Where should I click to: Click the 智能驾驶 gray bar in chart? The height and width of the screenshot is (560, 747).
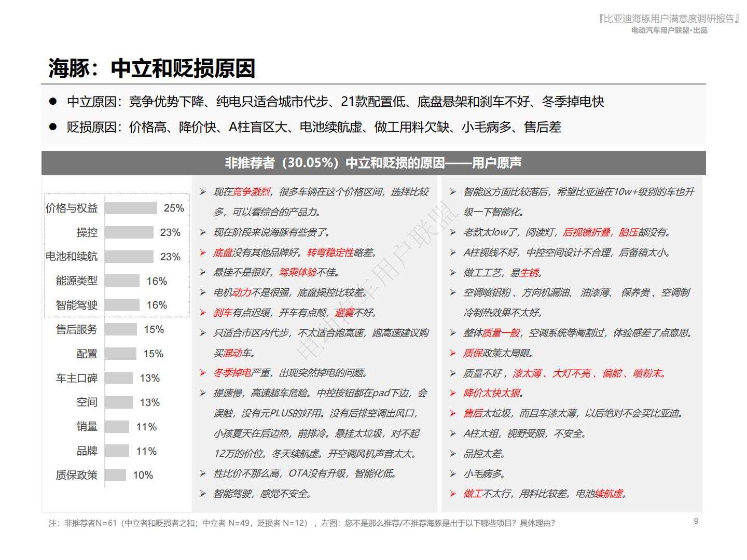pos(122,305)
